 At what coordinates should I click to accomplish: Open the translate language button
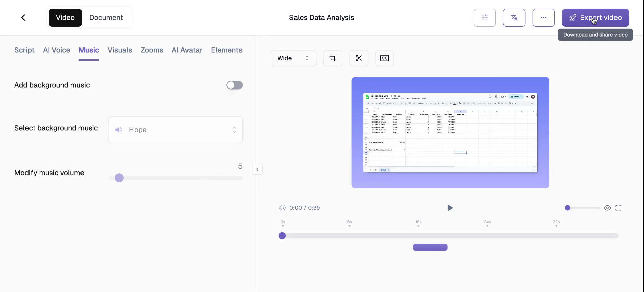coord(514,18)
